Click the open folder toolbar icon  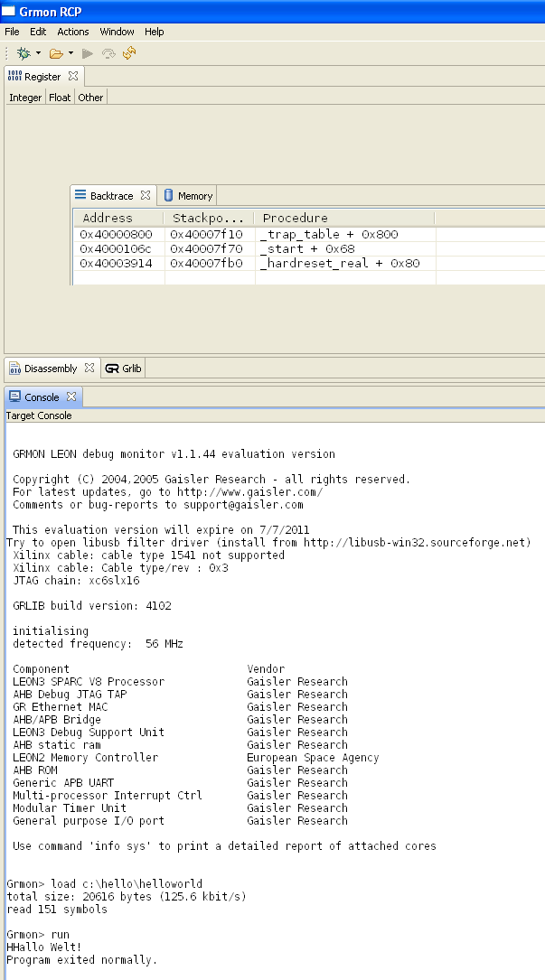click(56, 54)
